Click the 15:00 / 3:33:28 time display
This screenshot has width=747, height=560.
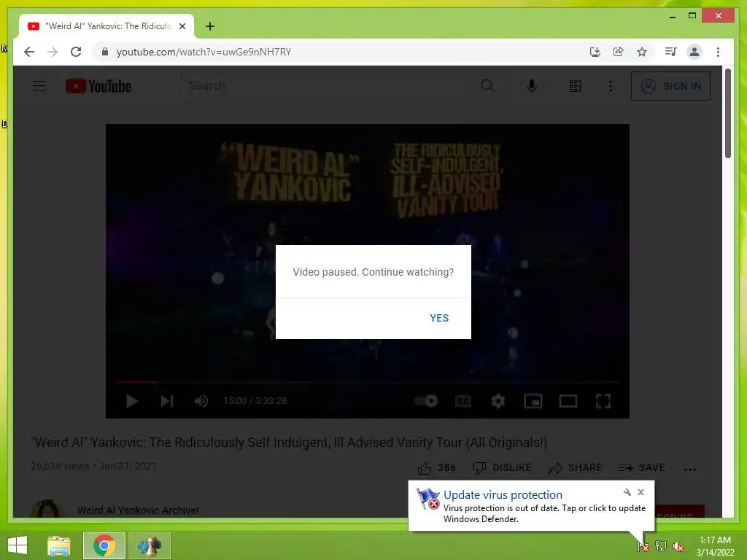pyautogui.click(x=255, y=401)
